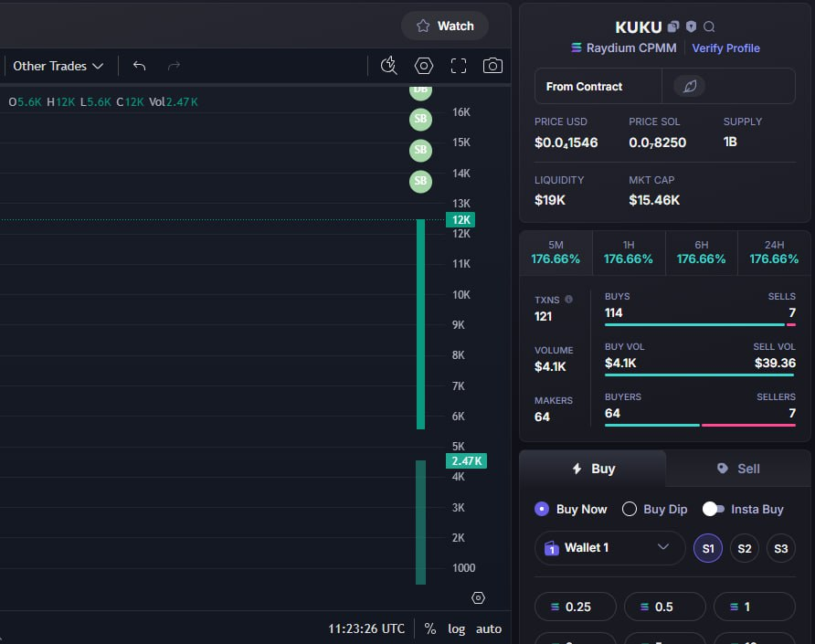Screen dimensions: 815x644
Task: Open the KUKU security shield icon
Action: click(x=691, y=26)
